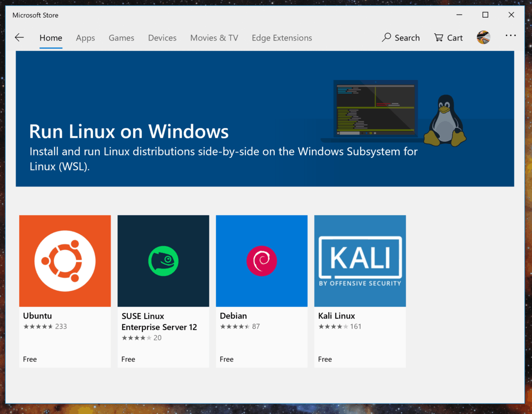The width and height of the screenshot is (532, 414).
Task: Click the terminal laptop illustration in the banner
Action: [376, 110]
